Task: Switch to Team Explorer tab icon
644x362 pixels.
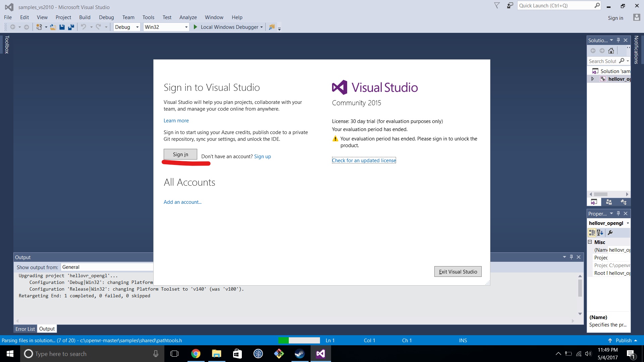Action: click(x=609, y=202)
